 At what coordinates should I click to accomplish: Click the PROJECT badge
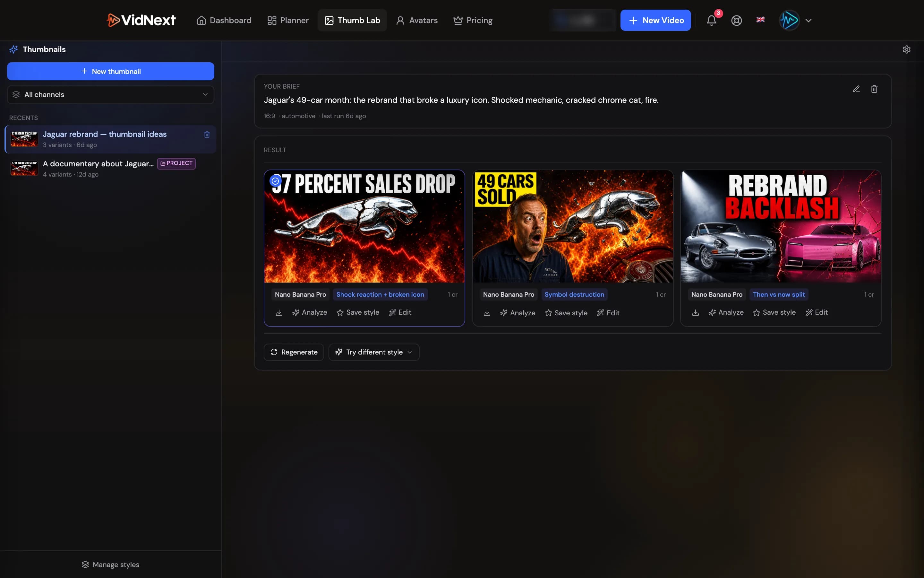tap(176, 163)
